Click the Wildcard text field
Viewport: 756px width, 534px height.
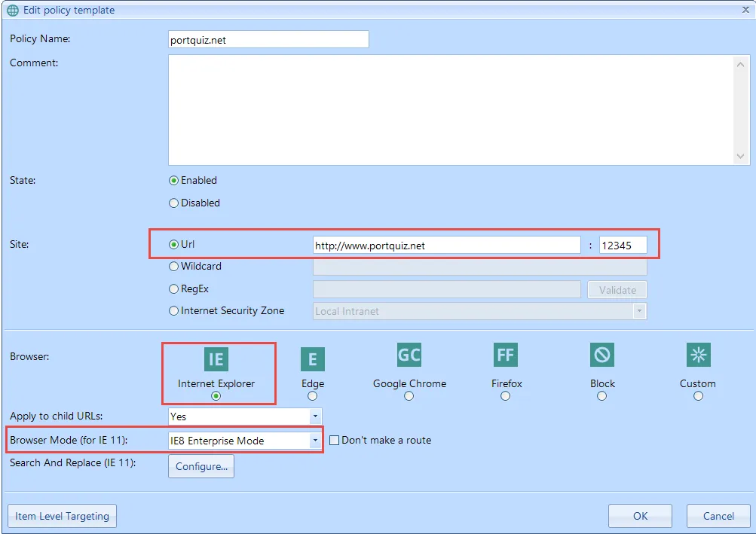click(x=479, y=267)
